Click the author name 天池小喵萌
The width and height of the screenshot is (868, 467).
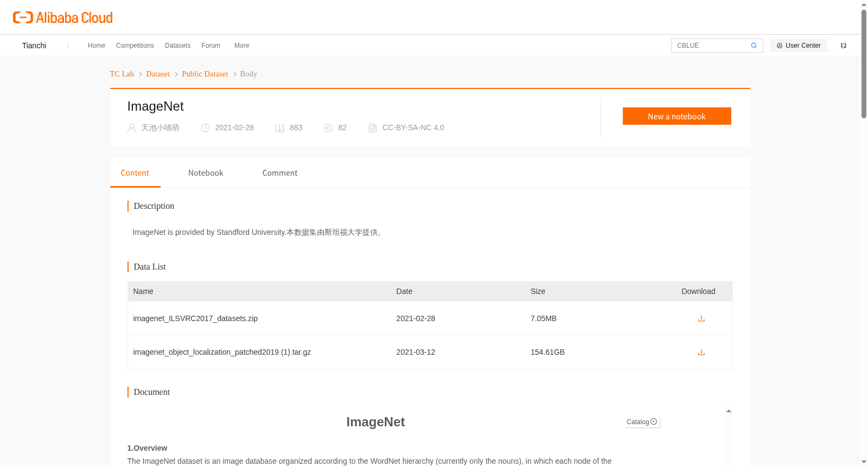pos(160,128)
